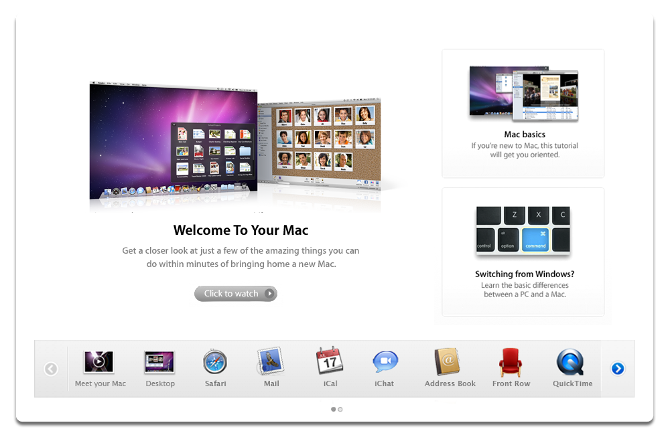Click the "Click to watch" button
The height and width of the screenshot is (435, 670).
(235, 294)
